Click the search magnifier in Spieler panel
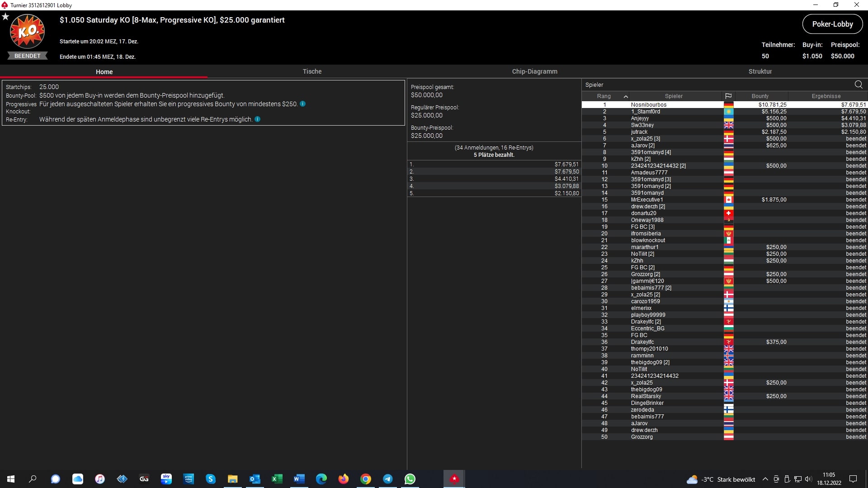The image size is (868, 488). [858, 84]
